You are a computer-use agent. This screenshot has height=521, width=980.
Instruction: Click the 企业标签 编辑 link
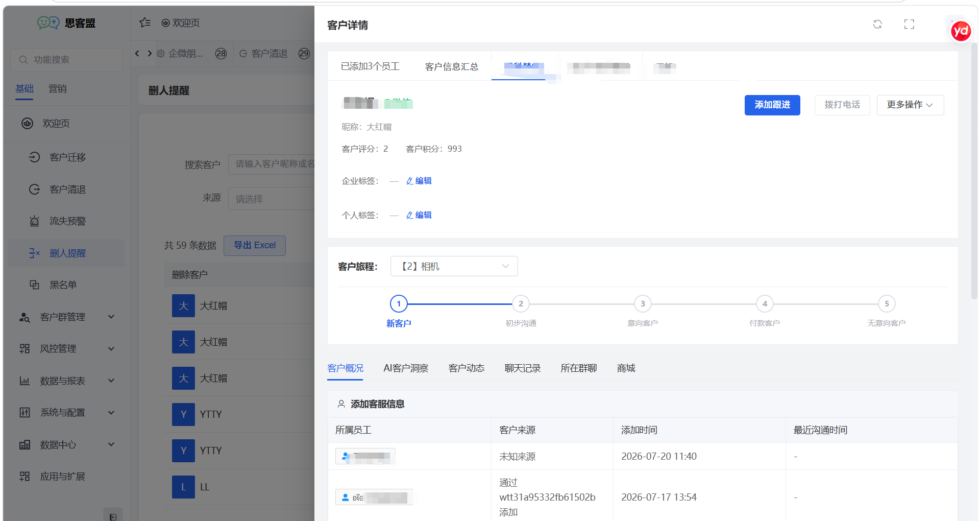pos(419,181)
